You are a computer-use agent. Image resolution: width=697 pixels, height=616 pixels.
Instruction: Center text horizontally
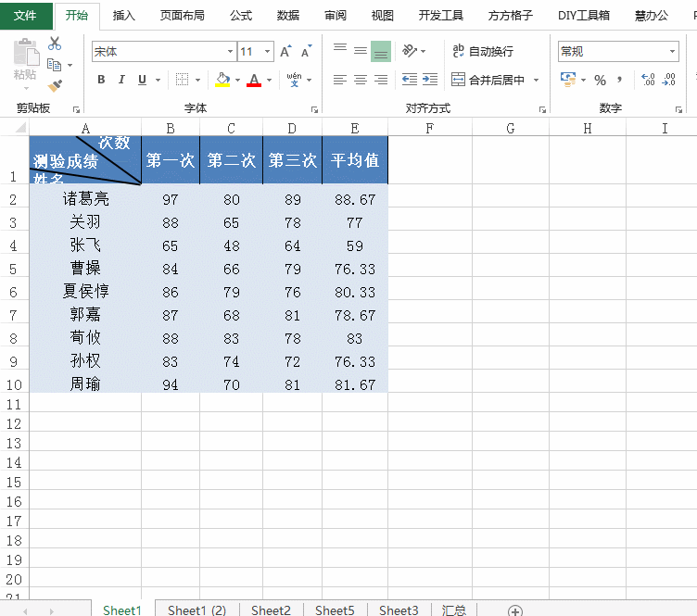[361, 80]
